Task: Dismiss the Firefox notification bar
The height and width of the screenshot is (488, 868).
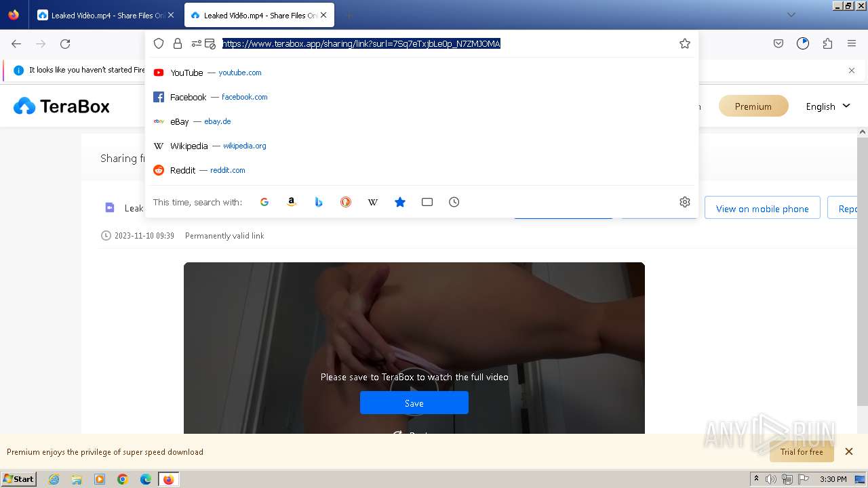Action: (x=852, y=70)
